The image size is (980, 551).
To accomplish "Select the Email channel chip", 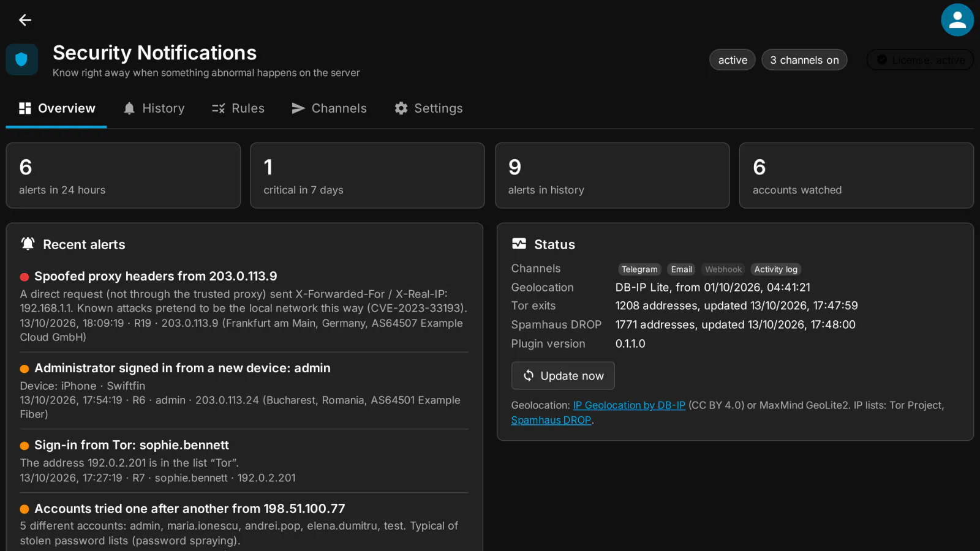I will pyautogui.click(x=681, y=269).
